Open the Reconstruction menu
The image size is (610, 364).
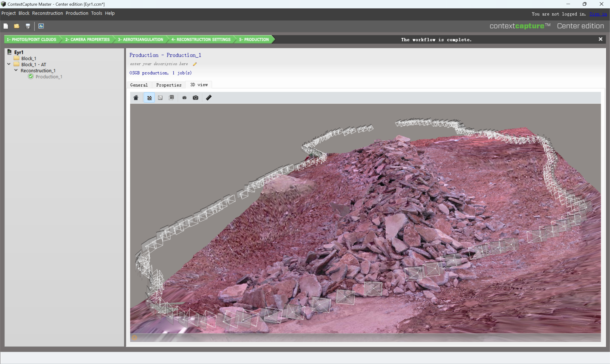47,13
